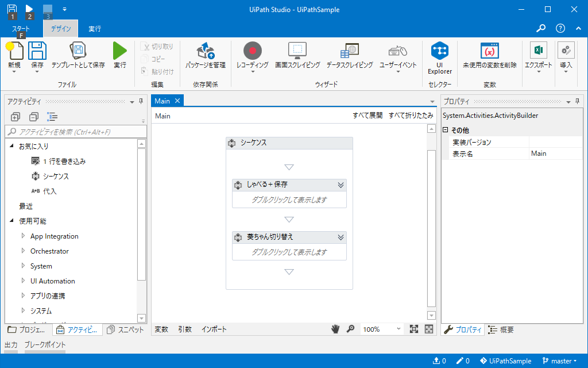
Task: Expand the App Integration node
Action: tap(23, 236)
